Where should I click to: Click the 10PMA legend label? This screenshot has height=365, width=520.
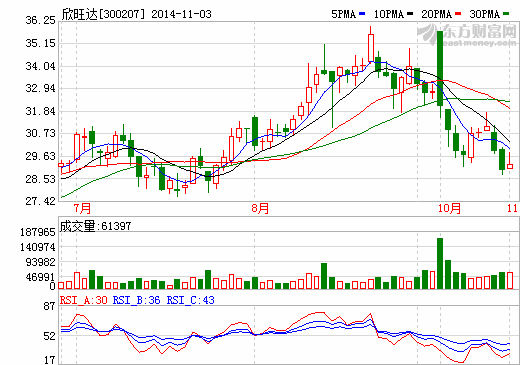click(389, 14)
